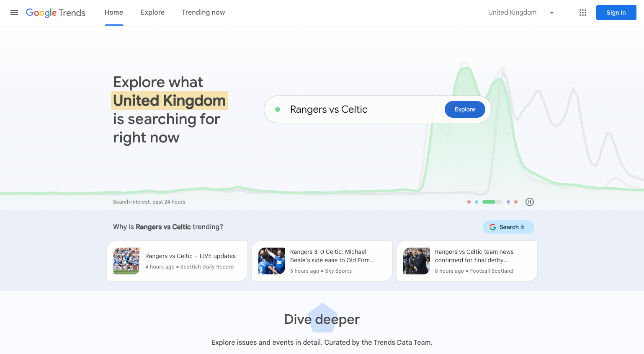The image size is (644, 354).
Task: Pause the trending carousel
Action: tap(530, 202)
